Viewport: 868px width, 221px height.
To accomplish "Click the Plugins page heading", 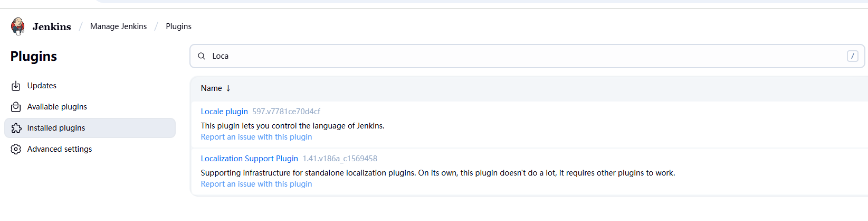I will point(34,56).
